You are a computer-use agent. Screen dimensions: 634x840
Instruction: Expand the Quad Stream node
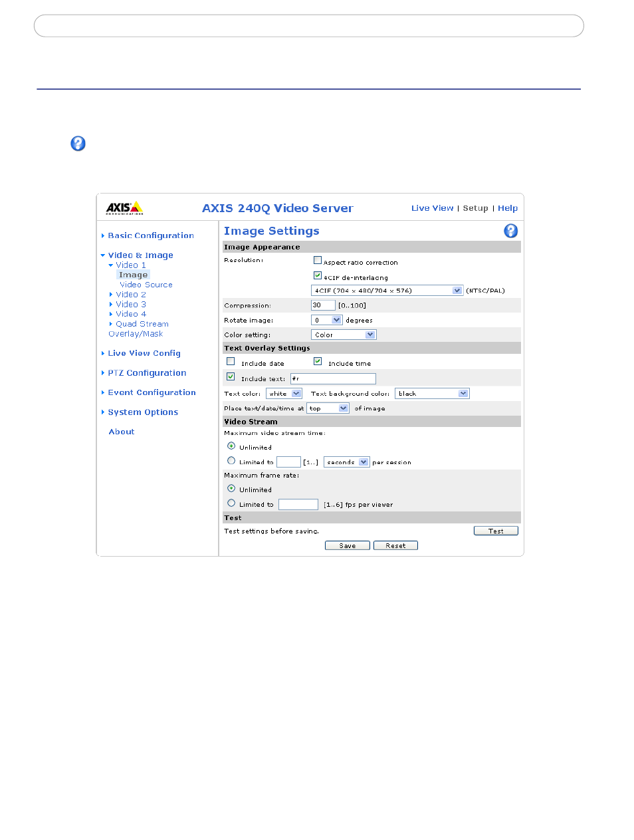pos(111,324)
